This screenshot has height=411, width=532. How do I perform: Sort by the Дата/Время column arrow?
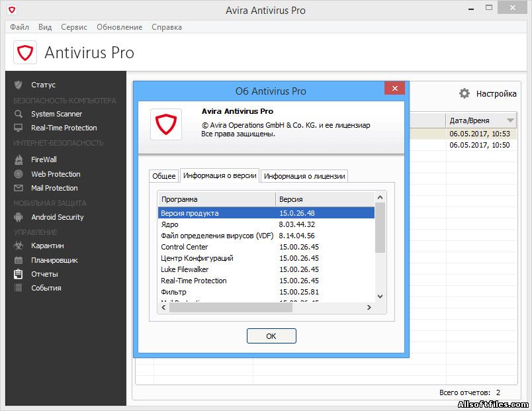[x=510, y=120]
